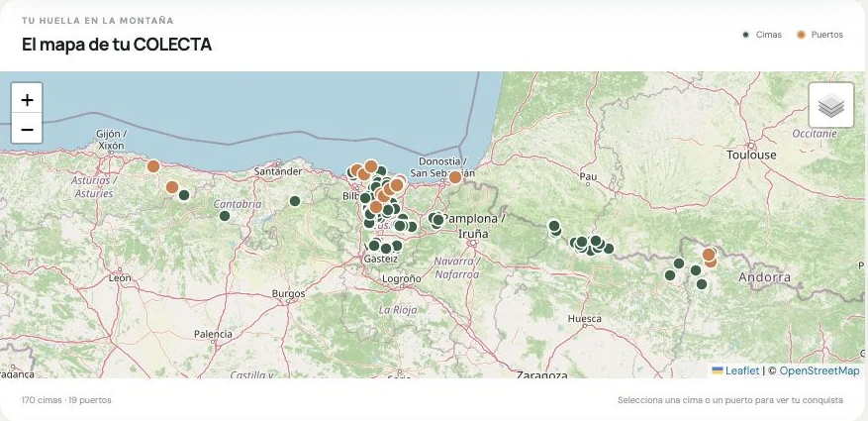Click the Logroño city label on map
868x421 pixels.
[402, 278]
